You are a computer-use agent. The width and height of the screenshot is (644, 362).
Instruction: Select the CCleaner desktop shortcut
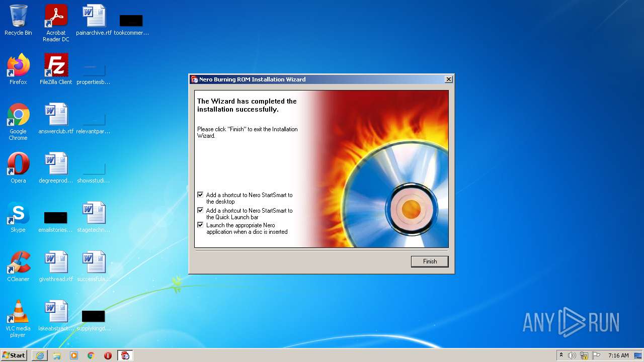[x=18, y=266]
